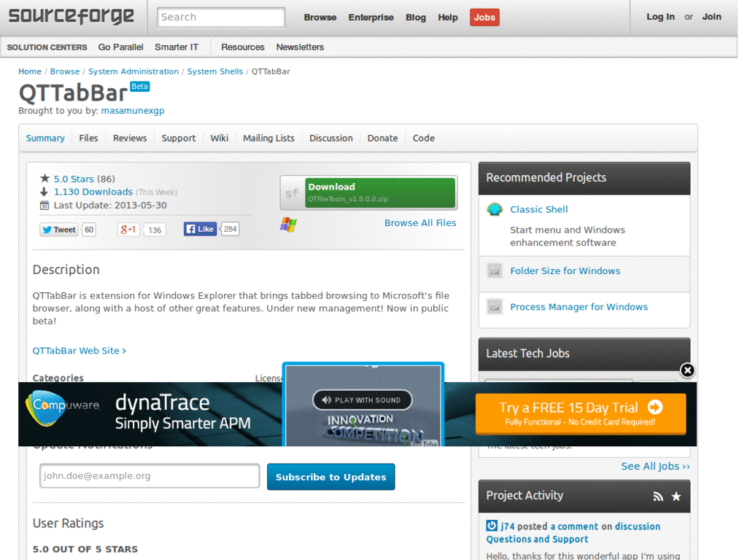Open Folder Size for Windows link
Image resolution: width=747 pixels, height=560 pixels.
(x=565, y=271)
